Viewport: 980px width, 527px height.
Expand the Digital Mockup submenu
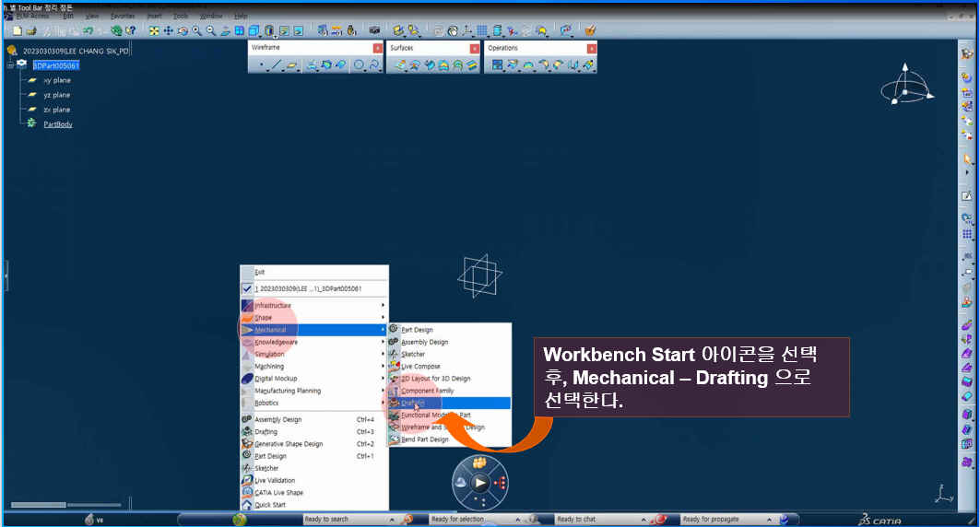[314, 379]
